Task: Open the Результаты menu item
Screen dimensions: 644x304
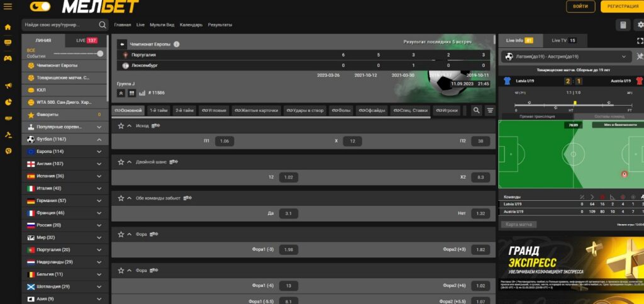Action: point(219,25)
